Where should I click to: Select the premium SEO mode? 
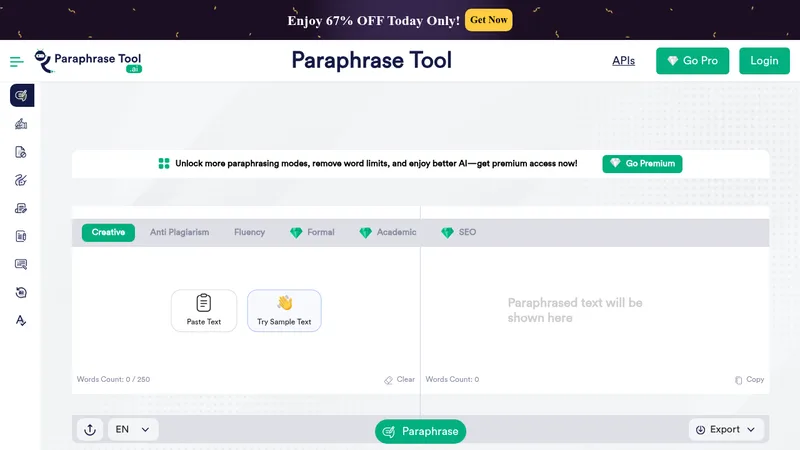[458, 233]
